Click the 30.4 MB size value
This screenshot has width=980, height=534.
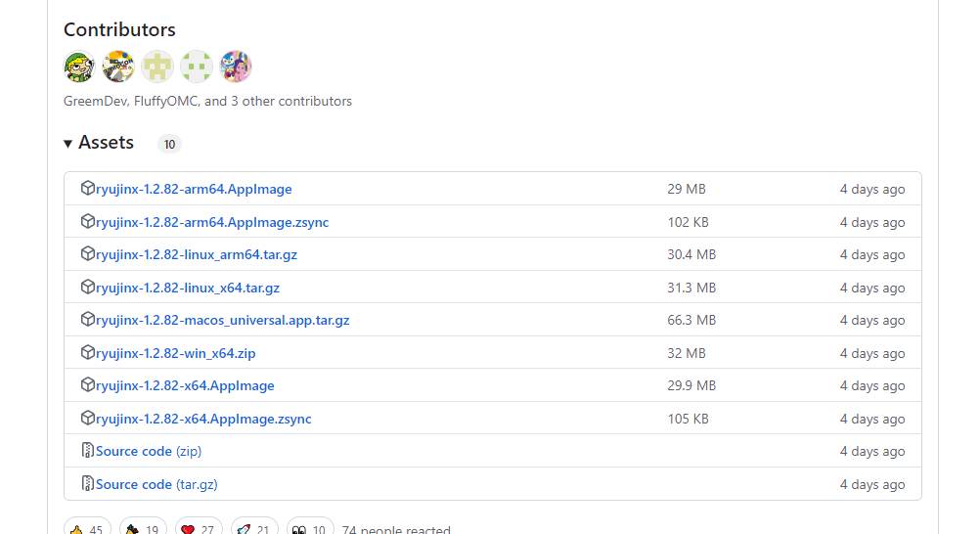(x=691, y=254)
